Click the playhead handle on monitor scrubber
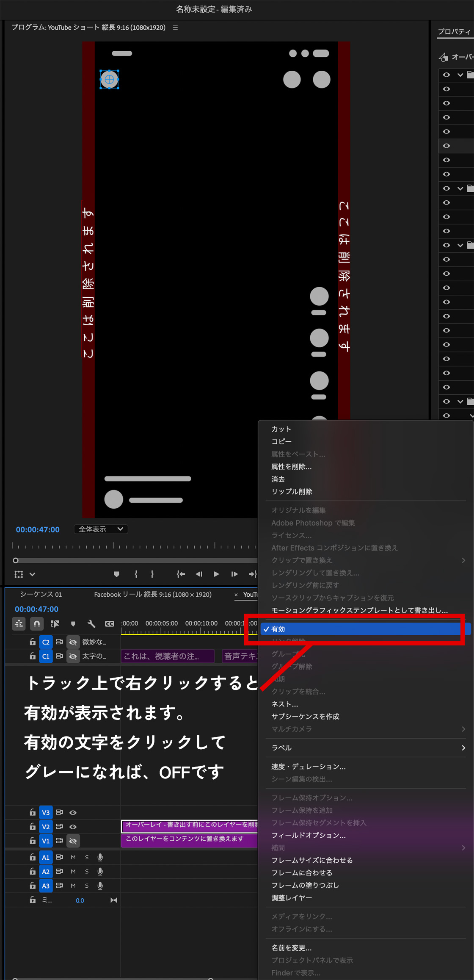474x980 pixels. click(x=16, y=560)
